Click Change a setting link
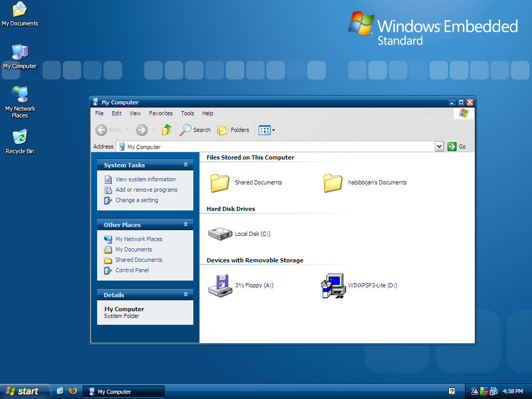532x399 pixels. click(137, 200)
